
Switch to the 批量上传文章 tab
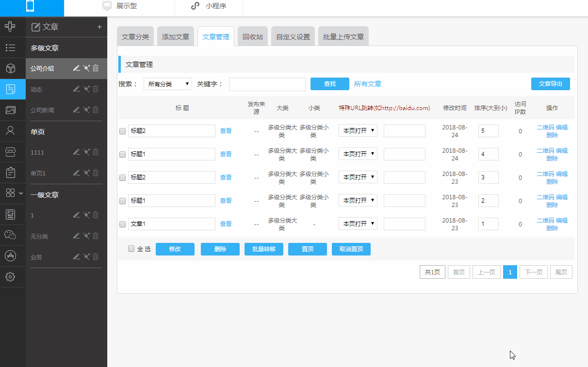[343, 36]
